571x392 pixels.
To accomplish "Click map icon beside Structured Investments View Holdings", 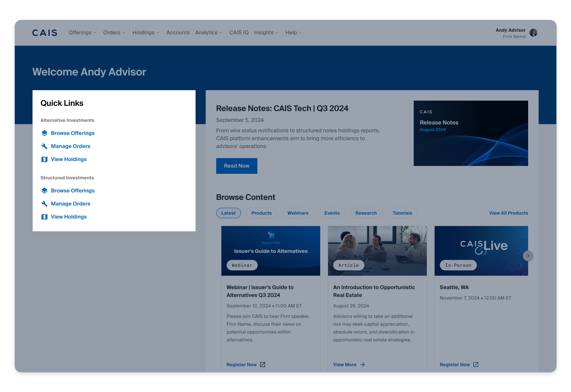I will click(44, 217).
